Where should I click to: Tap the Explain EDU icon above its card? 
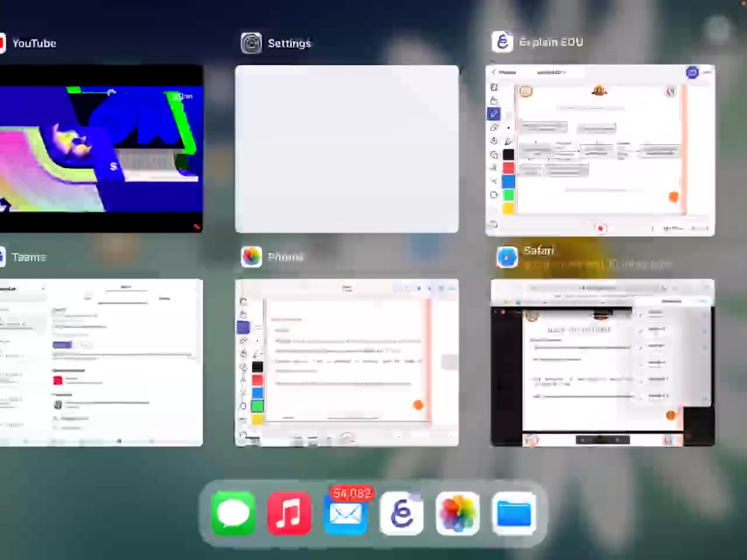502,42
